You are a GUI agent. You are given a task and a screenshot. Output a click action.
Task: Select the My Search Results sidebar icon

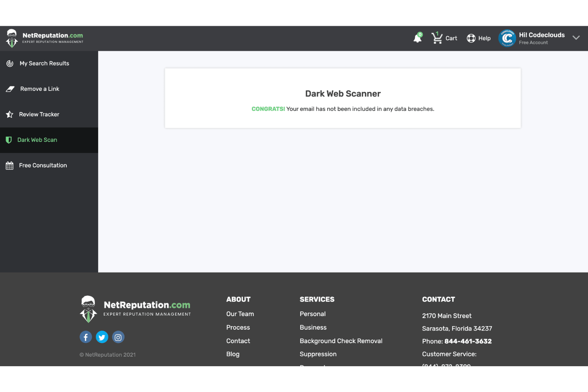point(10,63)
